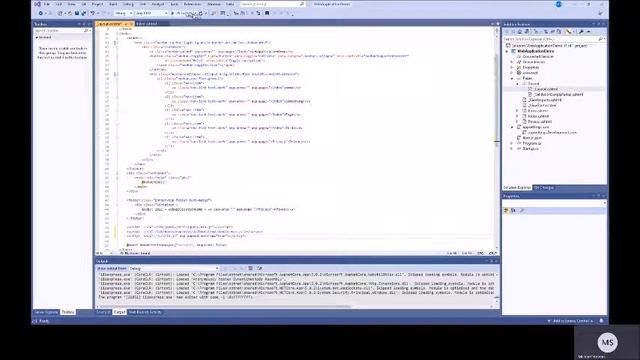Screen dimensions: 640x360
Task: Open the Debug configuration dropdown
Action: coord(123,13)
